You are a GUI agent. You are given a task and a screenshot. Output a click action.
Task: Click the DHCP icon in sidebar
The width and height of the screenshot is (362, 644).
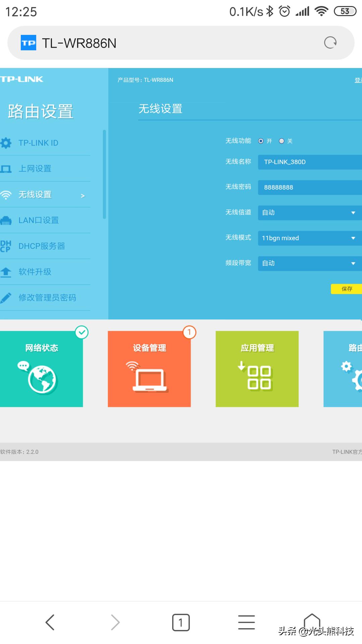coord(6,246)
